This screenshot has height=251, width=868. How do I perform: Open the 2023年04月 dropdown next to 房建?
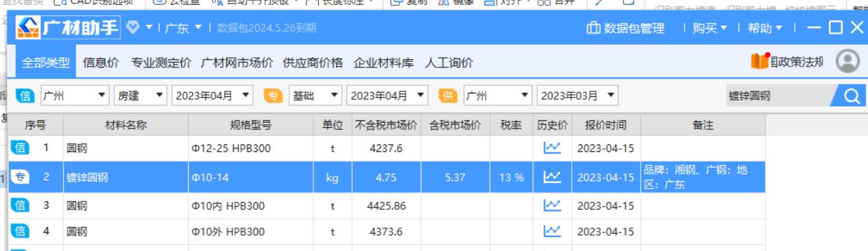[212, 96]
